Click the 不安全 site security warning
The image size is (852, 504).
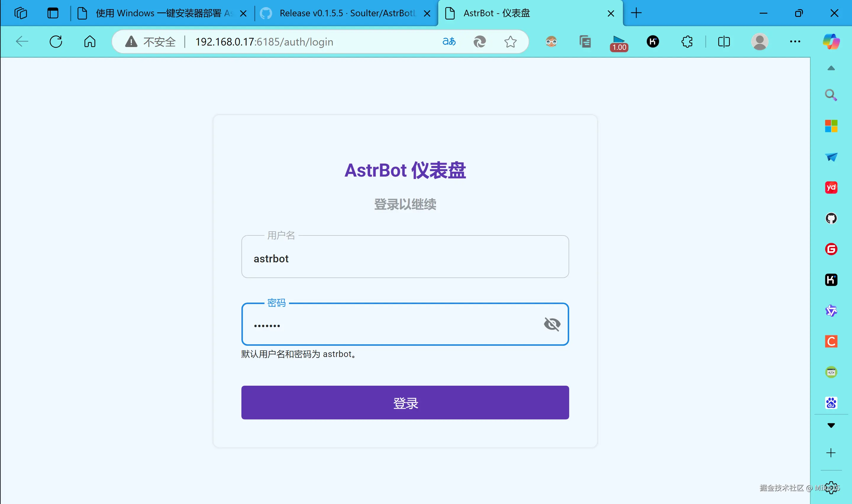coord(151,42)
